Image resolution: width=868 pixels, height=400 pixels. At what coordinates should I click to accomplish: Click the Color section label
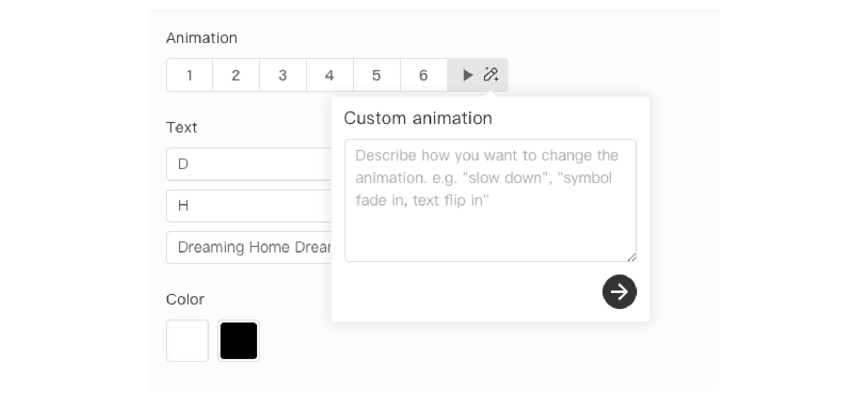185,299
